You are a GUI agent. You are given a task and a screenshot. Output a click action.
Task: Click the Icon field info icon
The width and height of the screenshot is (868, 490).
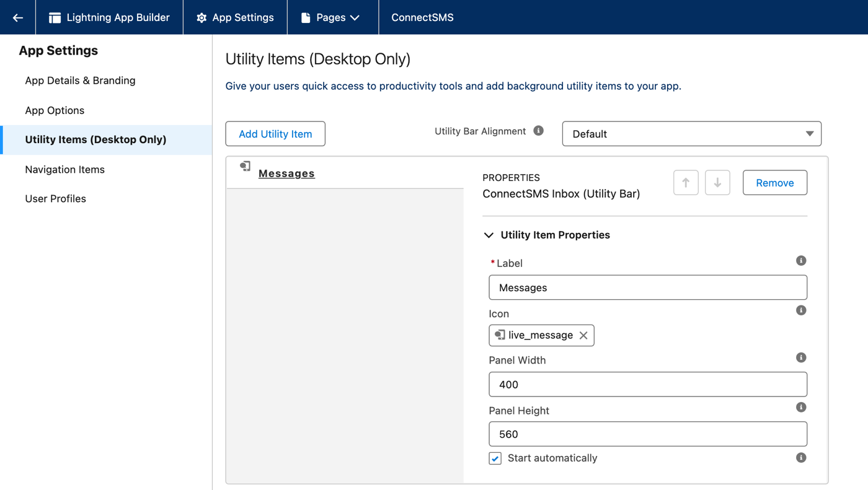[801, 310]
